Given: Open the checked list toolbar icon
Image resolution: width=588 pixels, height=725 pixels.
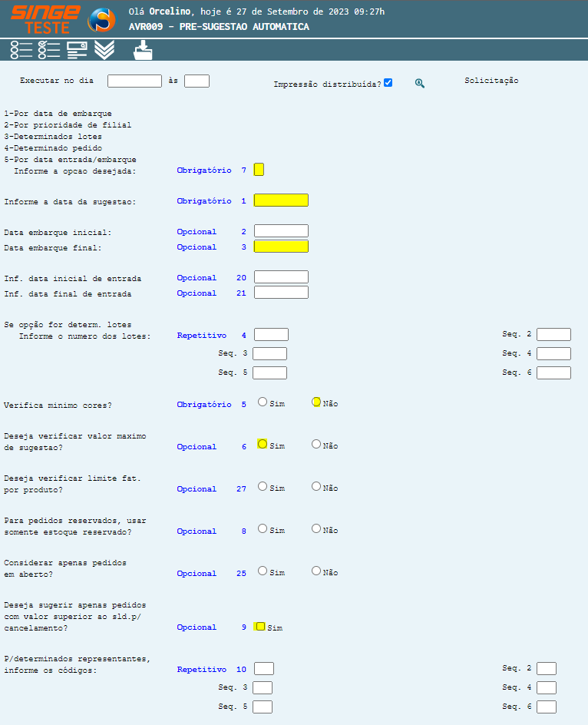Looking at the screenshot, I should 49,50.
